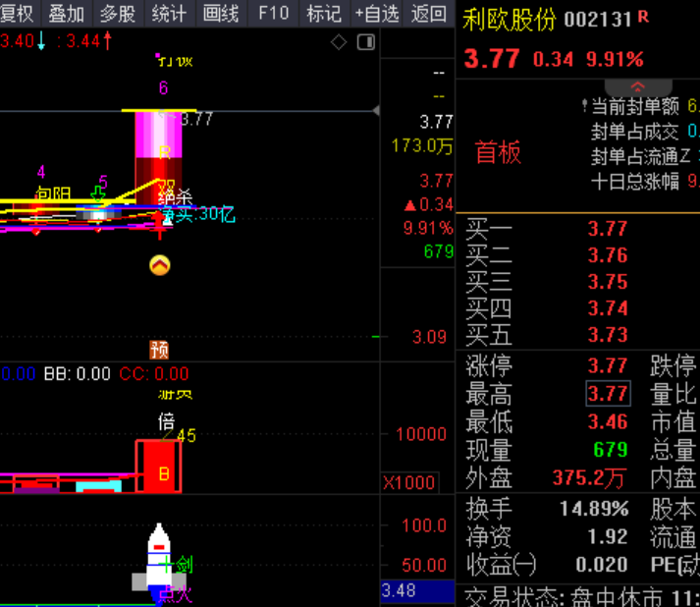Select the 画线 drawing tool
The height and width of the screenshot is (607, 700).
221,14
